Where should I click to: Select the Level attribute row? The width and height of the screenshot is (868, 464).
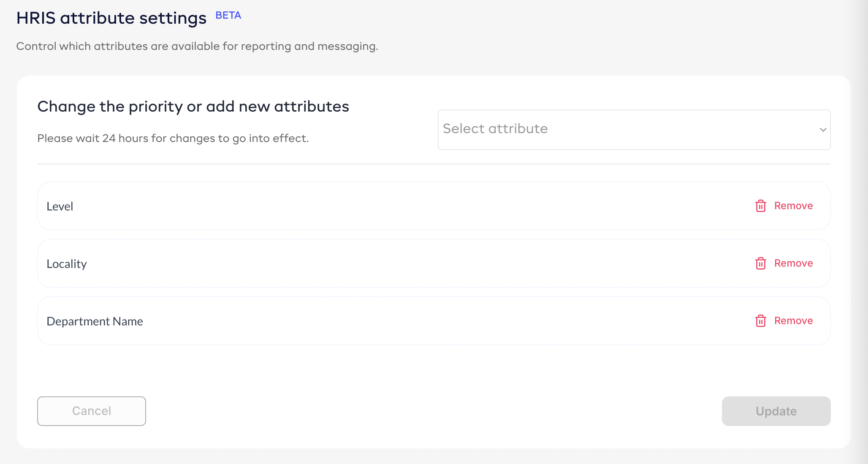(380, 206)
